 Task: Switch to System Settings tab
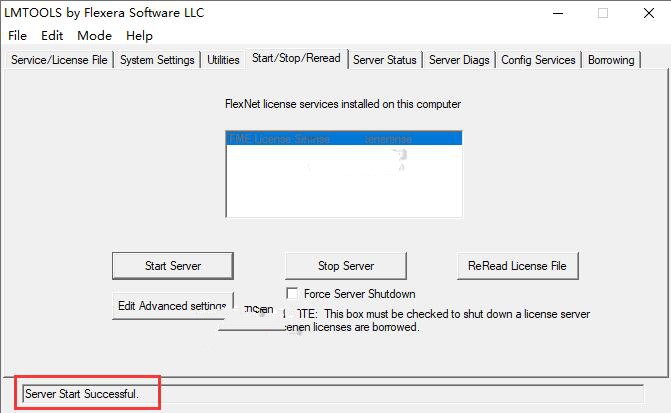tap(157, 60)
